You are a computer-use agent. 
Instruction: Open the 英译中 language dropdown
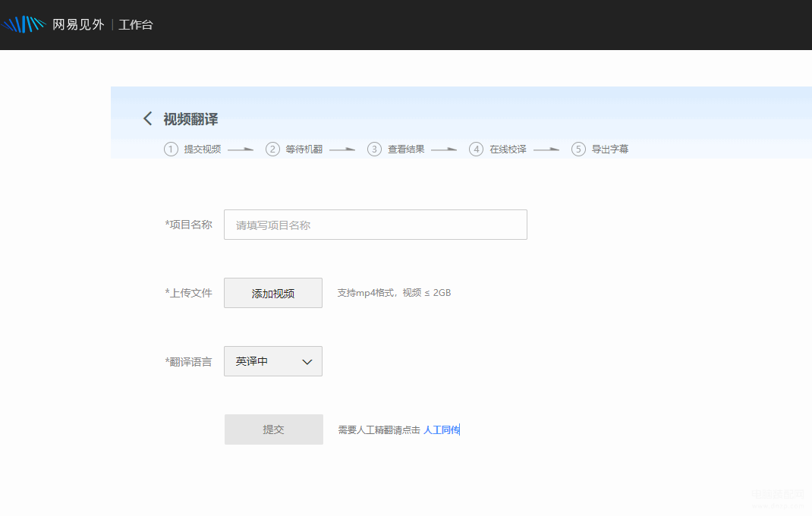[273, 362]
